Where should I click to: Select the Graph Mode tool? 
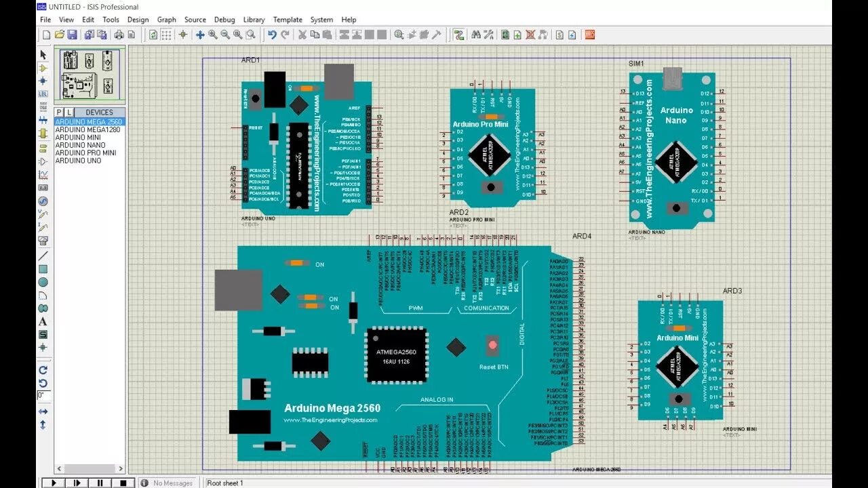[x=43, y=175]
